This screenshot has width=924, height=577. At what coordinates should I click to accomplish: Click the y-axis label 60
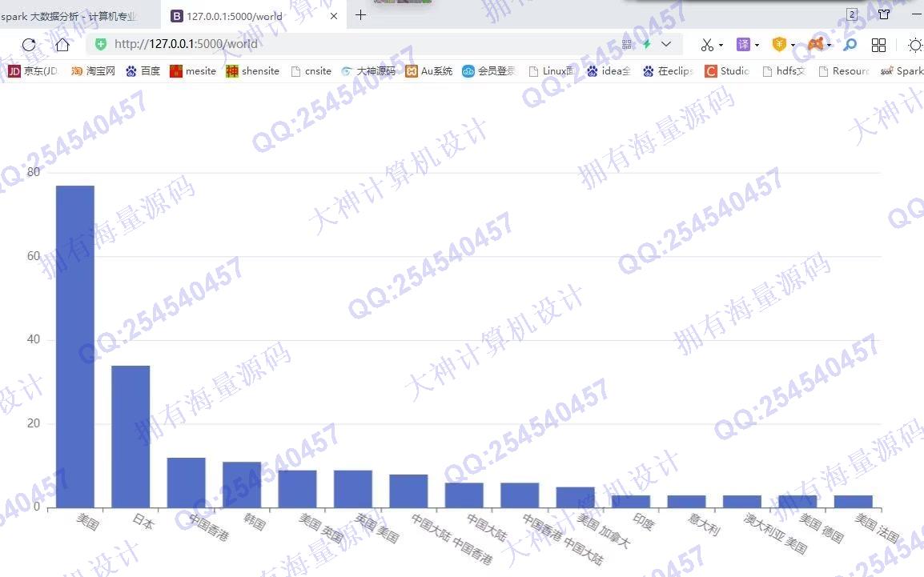point(34,255)
